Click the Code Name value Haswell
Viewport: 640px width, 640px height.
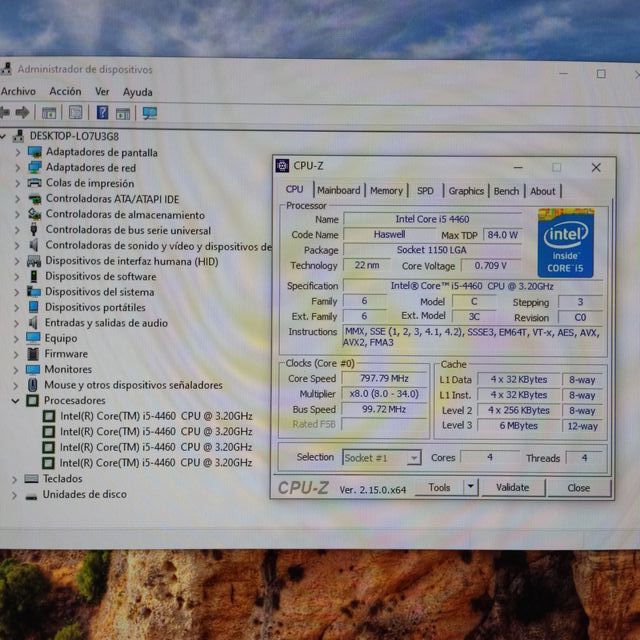coord(389,234)
